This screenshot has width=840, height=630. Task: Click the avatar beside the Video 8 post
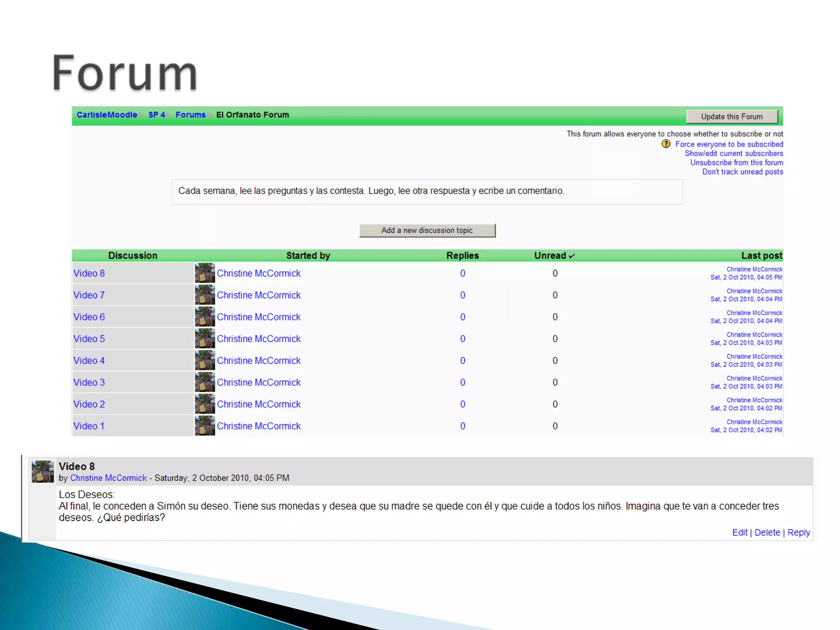pyautogui.click(x=43, y=471)
